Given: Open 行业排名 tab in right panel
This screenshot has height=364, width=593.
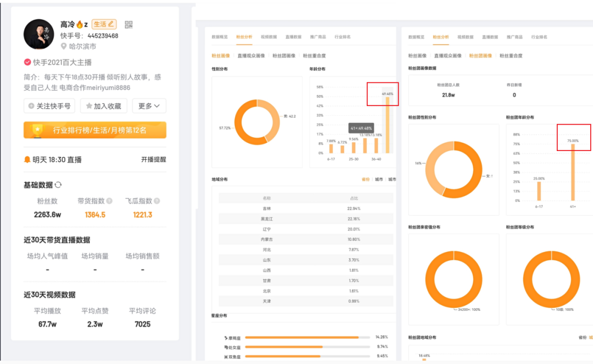Looking at the screenshot, I should (x=539, y=37).
